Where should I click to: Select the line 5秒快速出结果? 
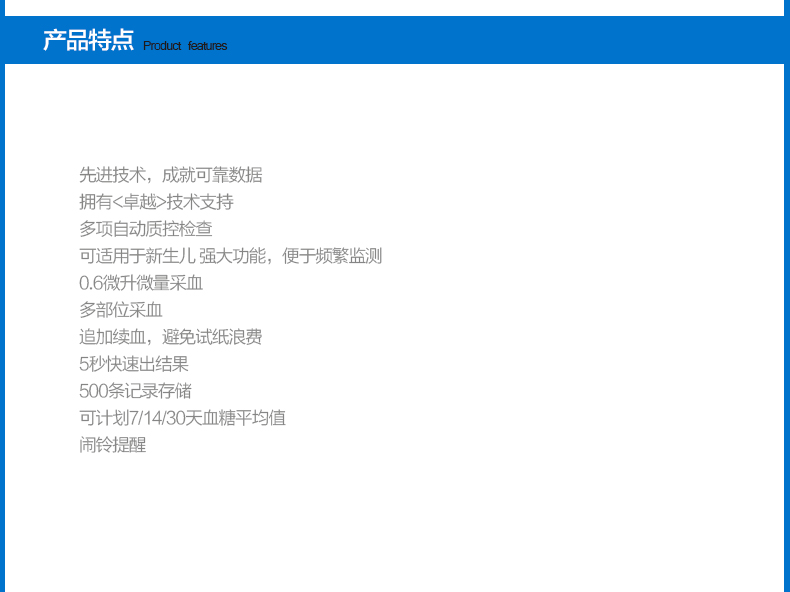coord(134,364)
